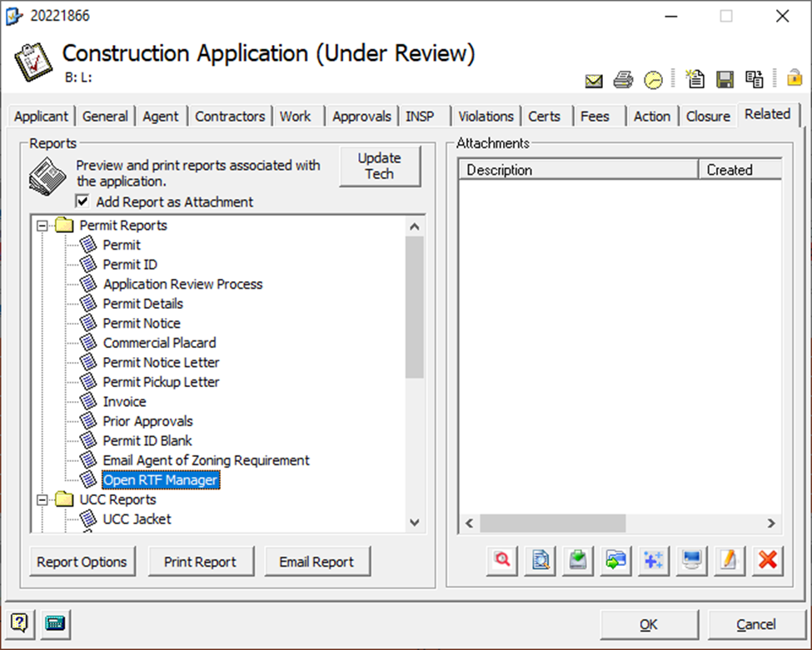This screenshot has width=812, height=650.
Task: Open the Action tab
Action: point(652,117)
